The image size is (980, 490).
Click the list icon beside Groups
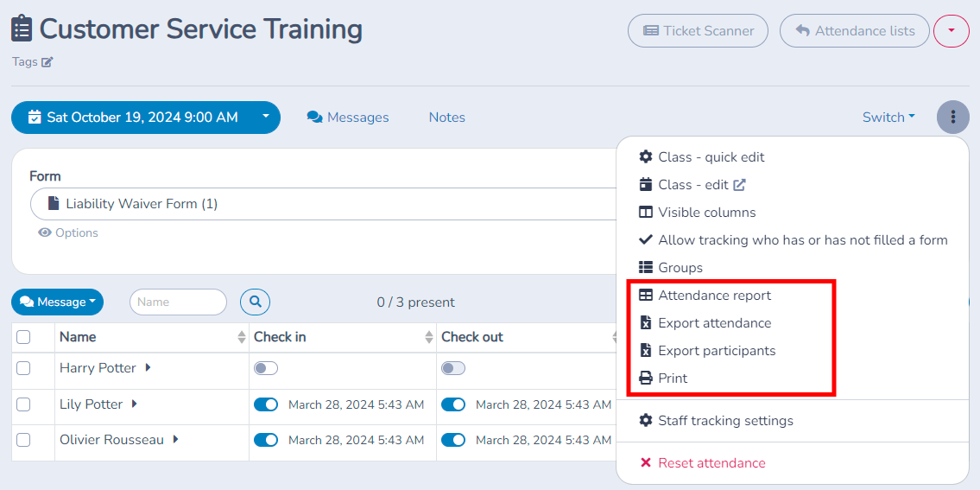(646, 267)
